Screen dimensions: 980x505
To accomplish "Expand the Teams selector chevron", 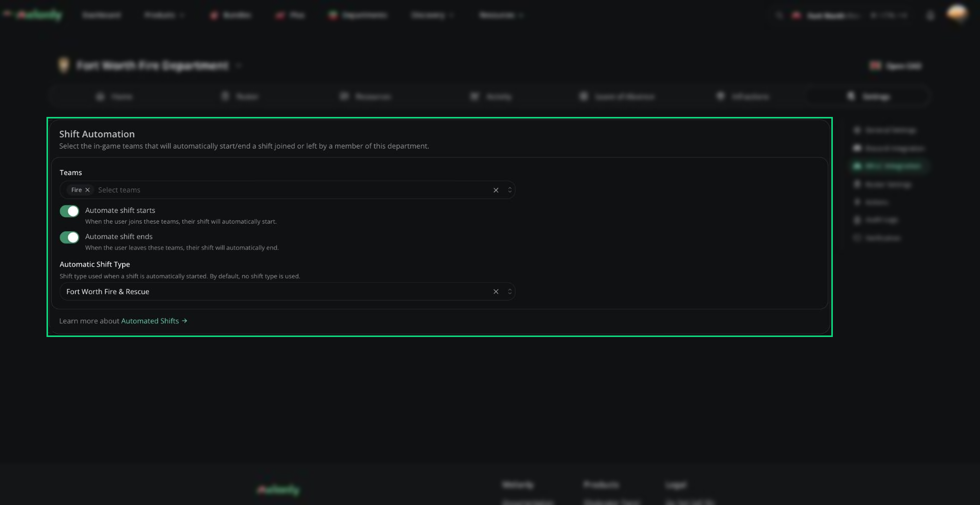I will 509,190.
